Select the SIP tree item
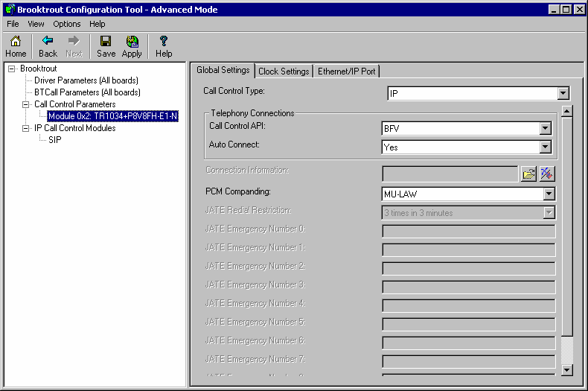 point(54,140)
